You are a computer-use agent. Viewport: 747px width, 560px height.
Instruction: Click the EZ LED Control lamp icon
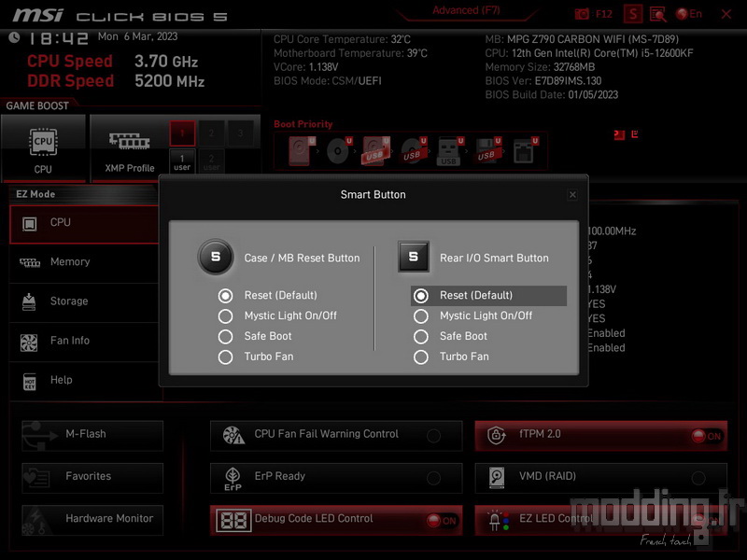(x=499, y=521)
